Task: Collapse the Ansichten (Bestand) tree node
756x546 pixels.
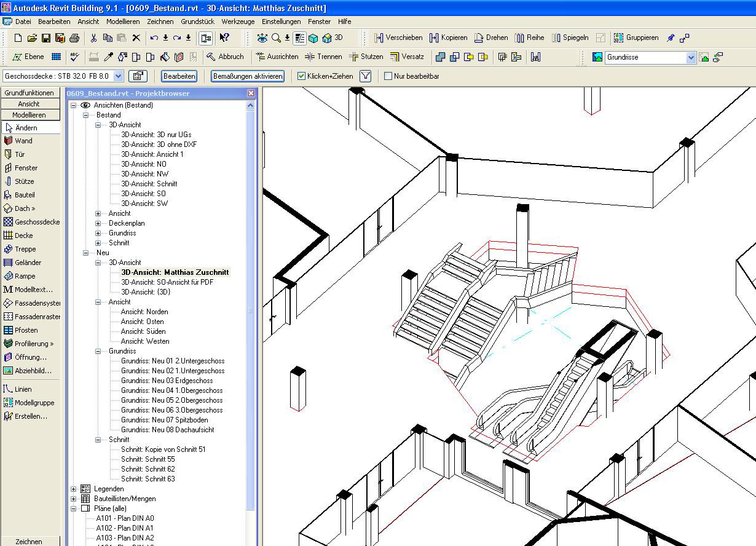Action: 74,105
